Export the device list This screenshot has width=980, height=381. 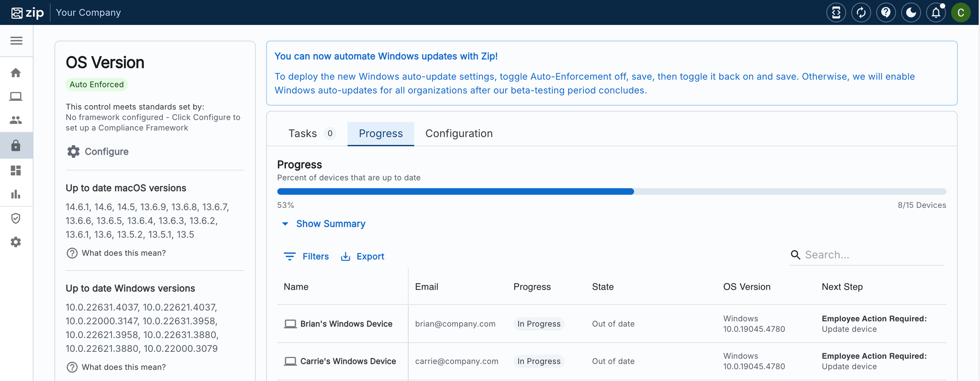point(362,256)
